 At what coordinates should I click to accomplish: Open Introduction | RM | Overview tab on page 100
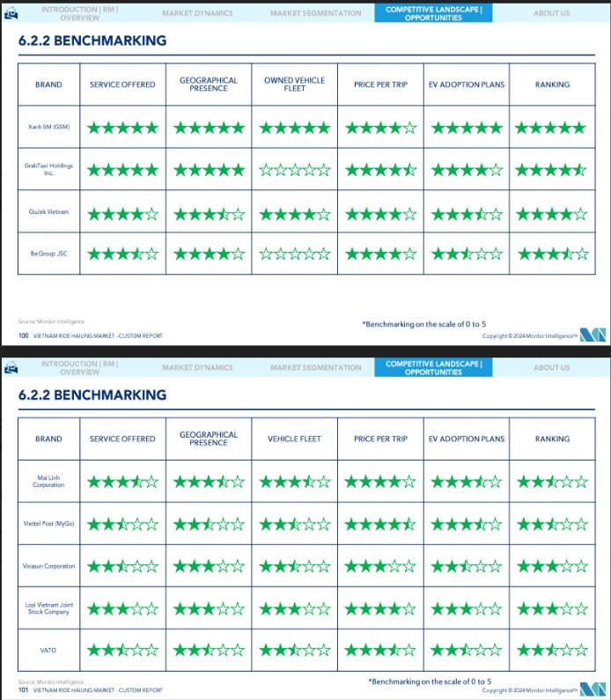coord(79,13)
